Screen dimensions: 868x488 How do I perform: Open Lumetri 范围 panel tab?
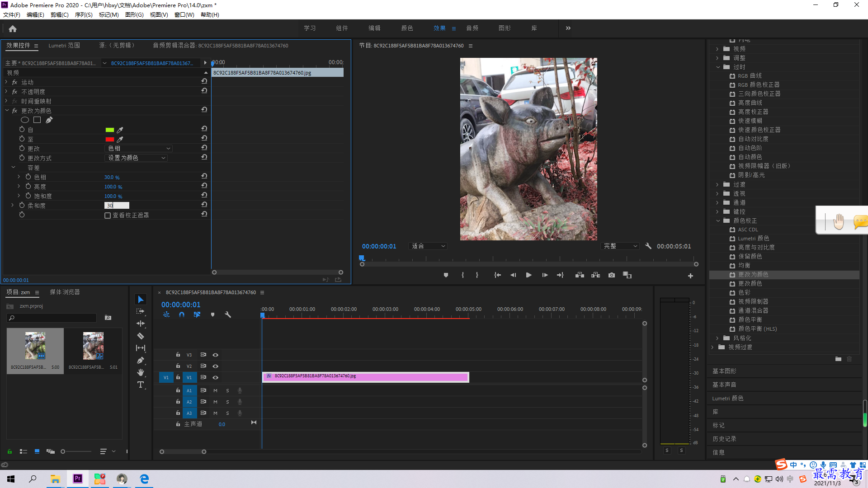pos(64,45)
